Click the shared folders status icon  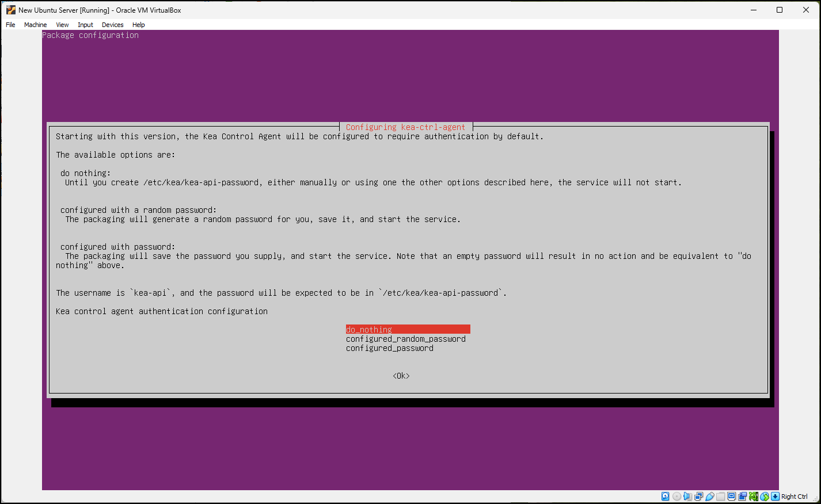tap(720, 496)
